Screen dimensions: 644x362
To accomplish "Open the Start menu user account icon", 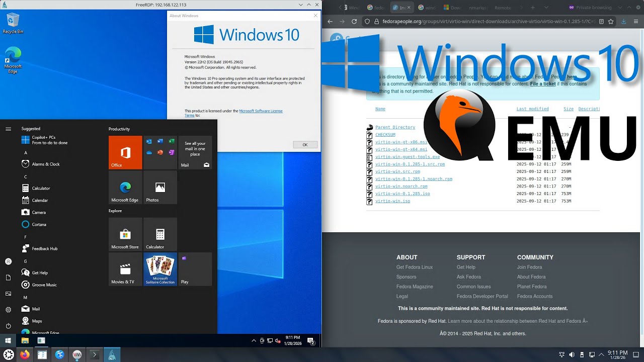I will [x=8, y=261].
